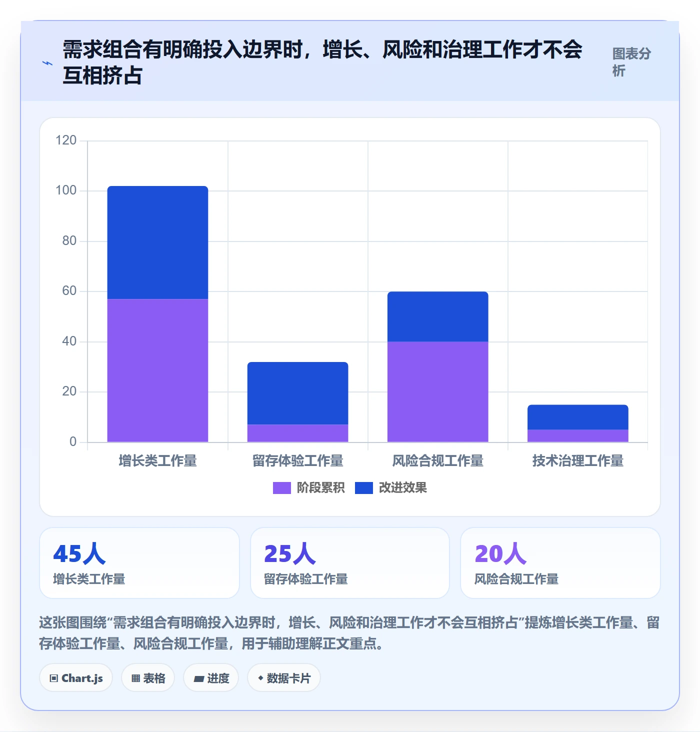Click the 25人 留存体验工作量 data card

click(x=350, y=563)
